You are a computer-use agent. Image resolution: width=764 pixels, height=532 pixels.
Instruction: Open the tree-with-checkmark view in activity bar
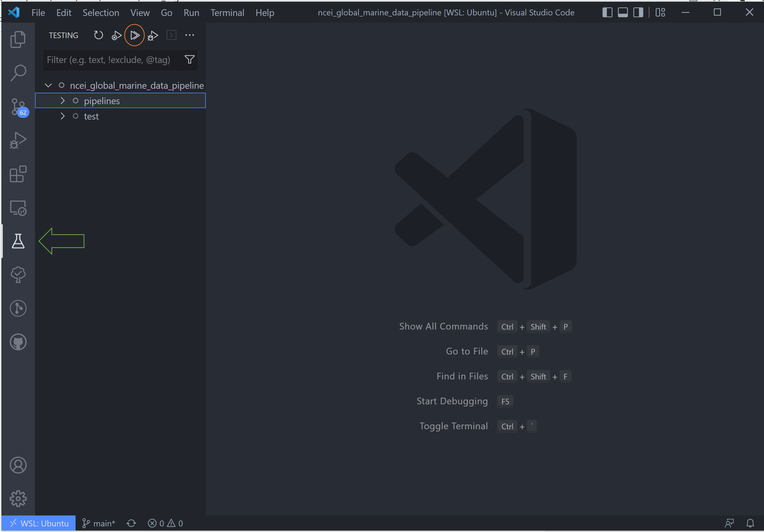18,274
